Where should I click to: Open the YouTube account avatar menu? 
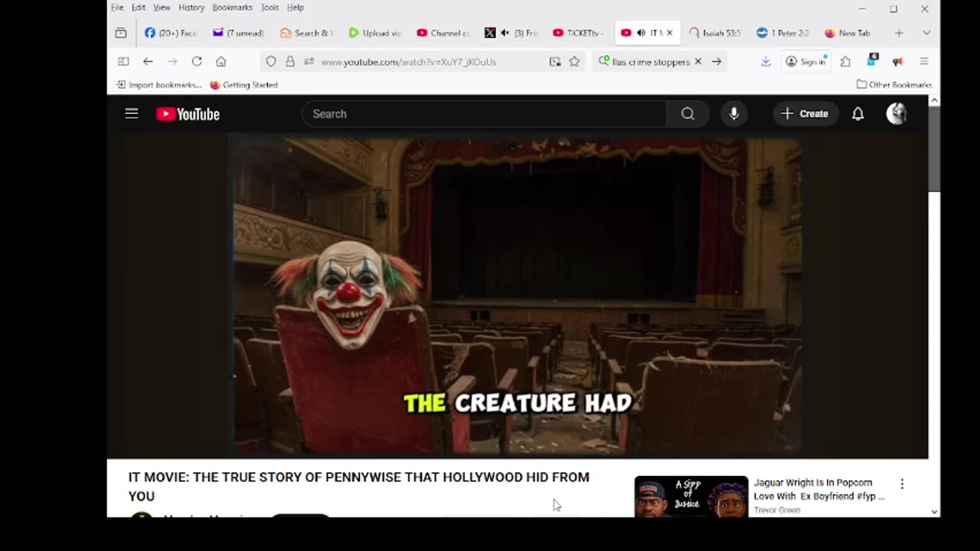[897, 114]
